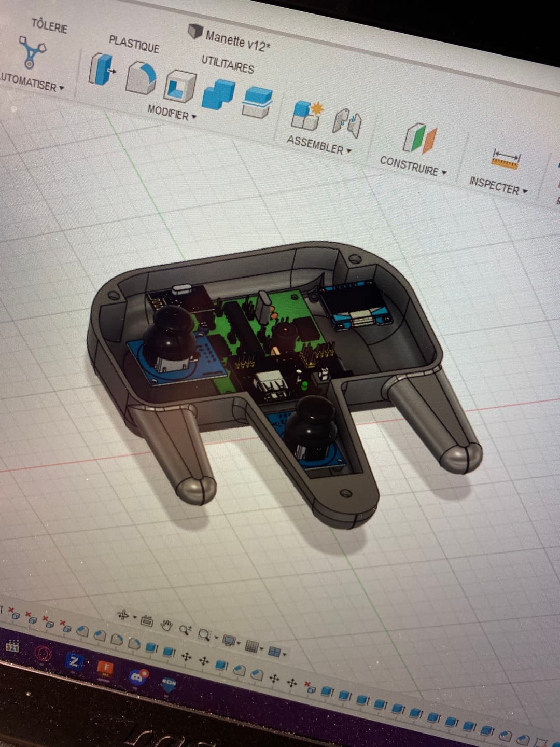Open the TÔLERIE tab

point(49,25)
